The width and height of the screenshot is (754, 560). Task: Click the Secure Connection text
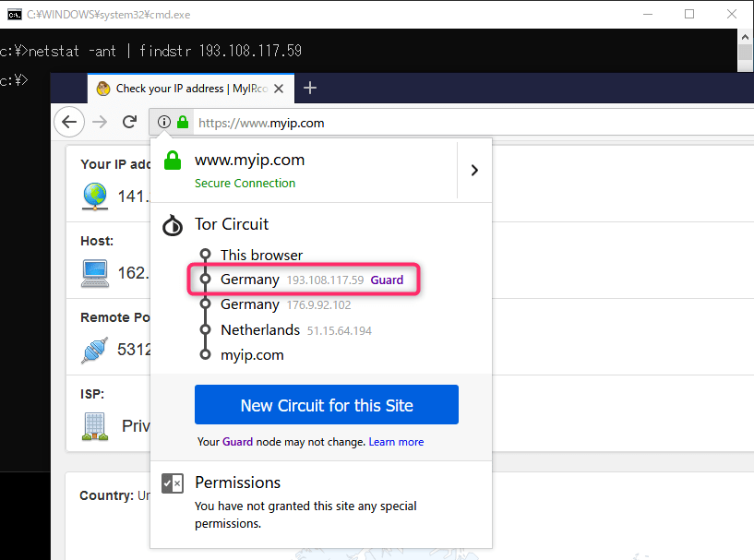point(245,184)
